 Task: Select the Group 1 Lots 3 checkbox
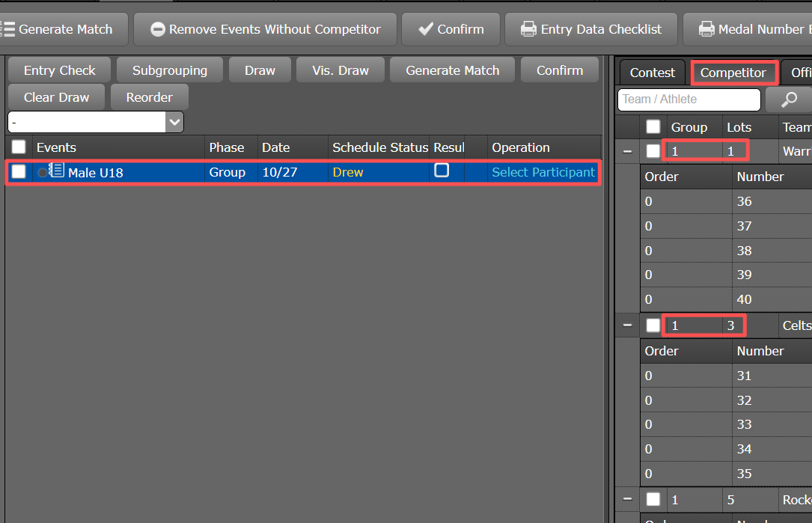coord(653,325)
